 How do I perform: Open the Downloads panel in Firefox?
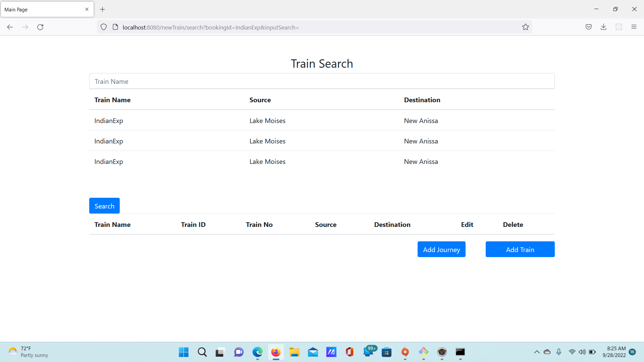(604, 27)
